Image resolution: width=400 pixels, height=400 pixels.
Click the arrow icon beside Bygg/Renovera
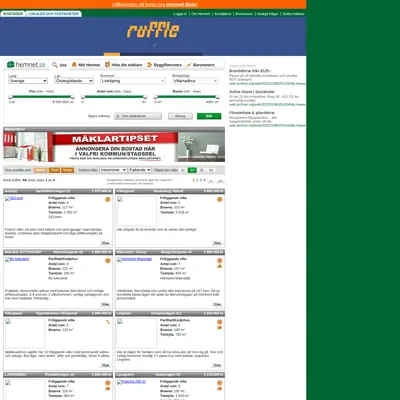coord(149,65)
